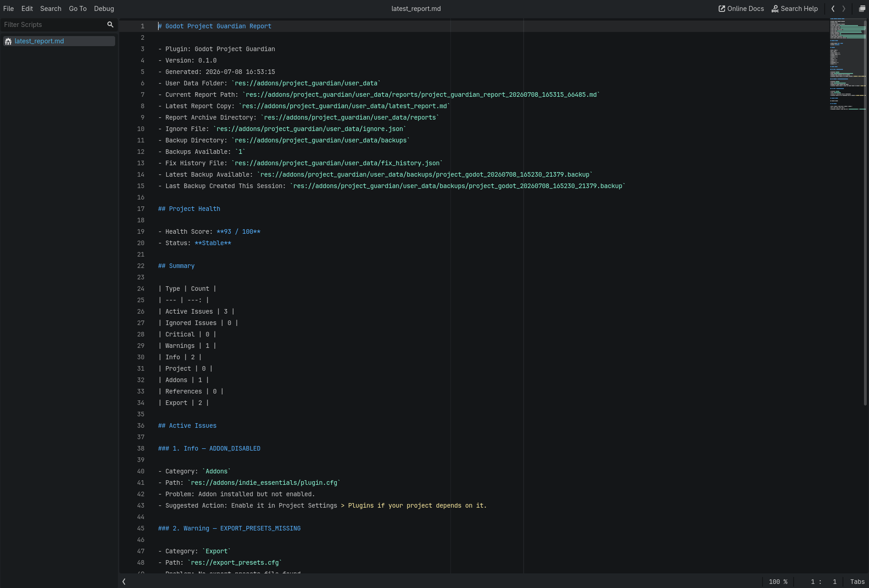The width and height of the screenshot is (869, 588).
Task: Select latest_report.md in script list
Action: click(59, 41)
